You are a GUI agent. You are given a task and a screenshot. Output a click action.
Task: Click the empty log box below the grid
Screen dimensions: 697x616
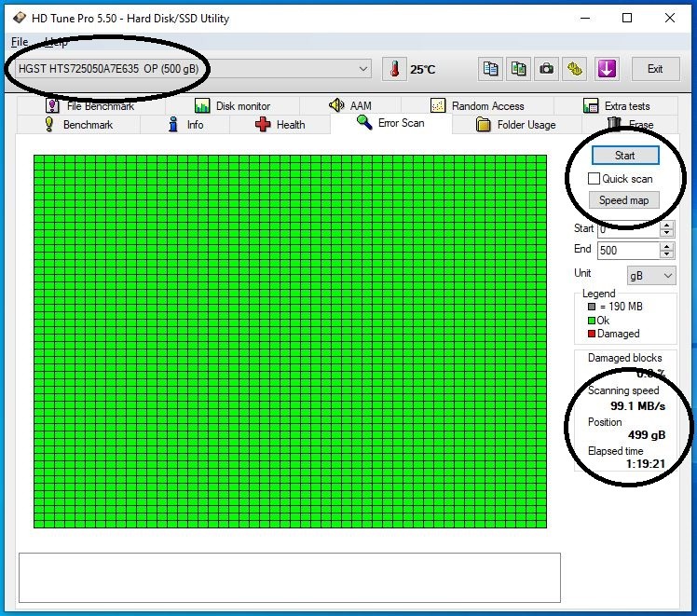pyautogui.click(x=290, y=578)
